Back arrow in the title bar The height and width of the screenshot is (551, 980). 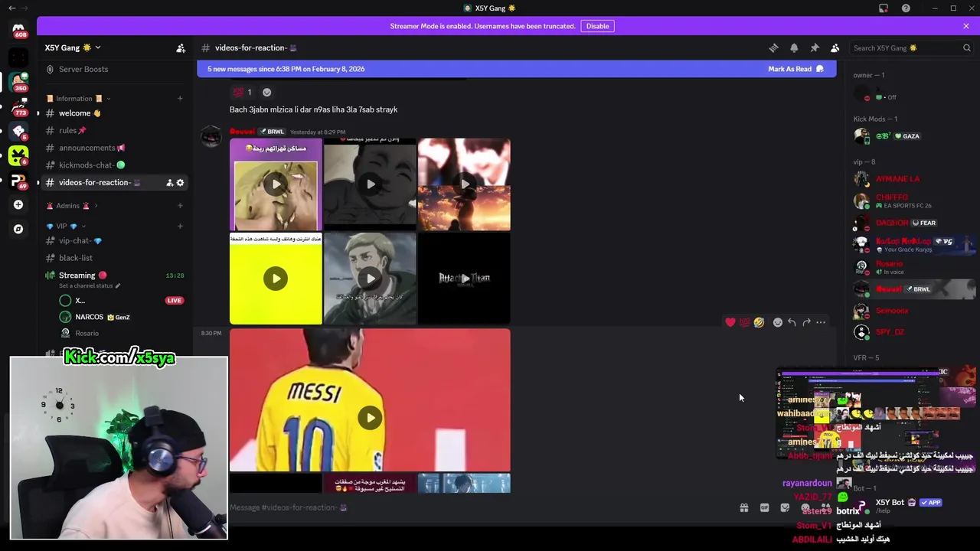tap(11, 8)
